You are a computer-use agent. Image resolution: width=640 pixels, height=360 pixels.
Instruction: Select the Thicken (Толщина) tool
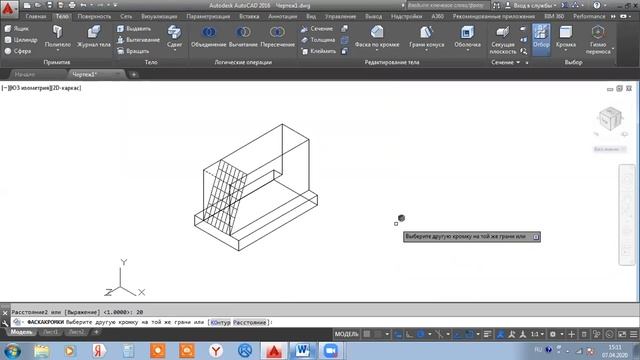(318, 40)
